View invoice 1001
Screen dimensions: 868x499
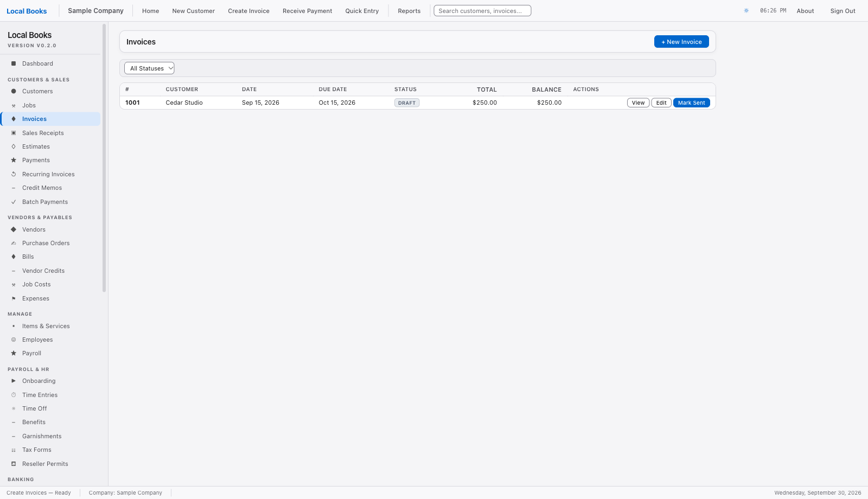639,103
